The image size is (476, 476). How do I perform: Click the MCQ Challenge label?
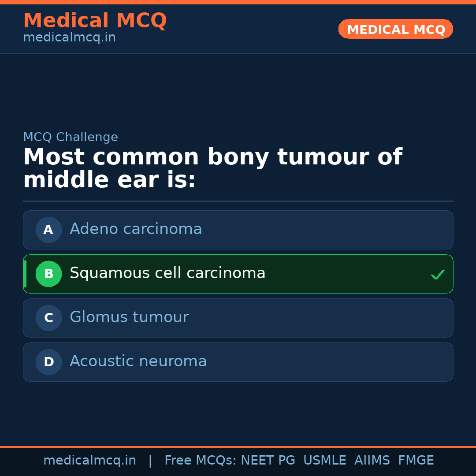tap(71, 137)
